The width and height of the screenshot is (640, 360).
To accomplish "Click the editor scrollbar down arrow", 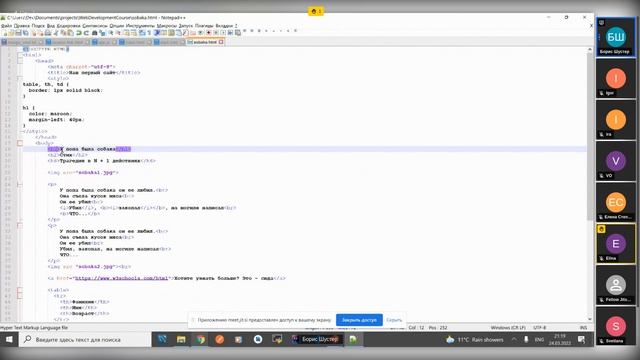I will tap(590, 319).
